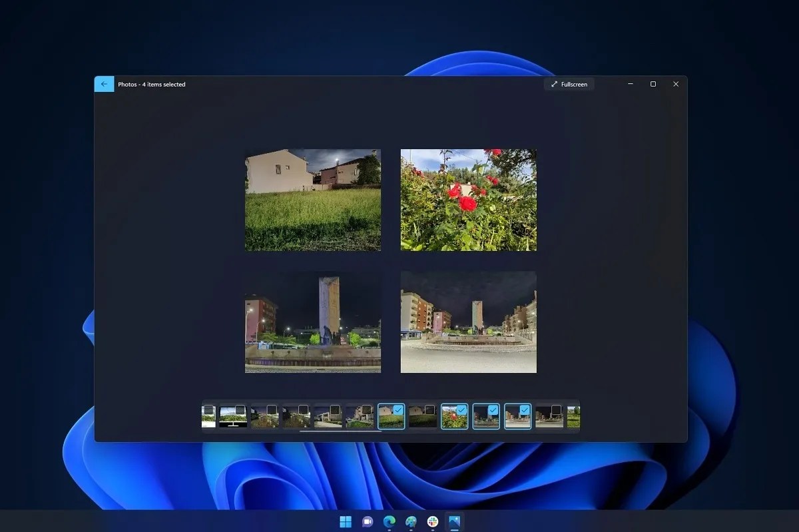Open the grass field photo preview
This screenshot has width=799, height=532.
coord(313,200)
